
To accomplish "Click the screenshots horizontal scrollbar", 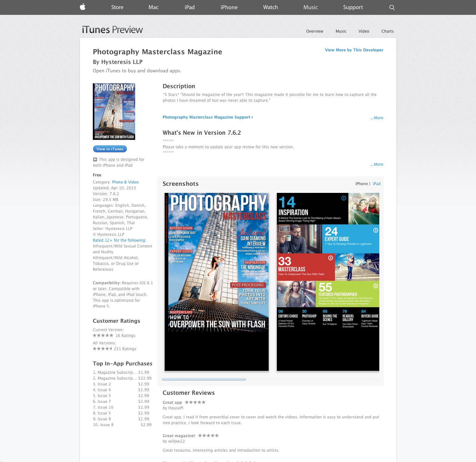I will [204, 379].
